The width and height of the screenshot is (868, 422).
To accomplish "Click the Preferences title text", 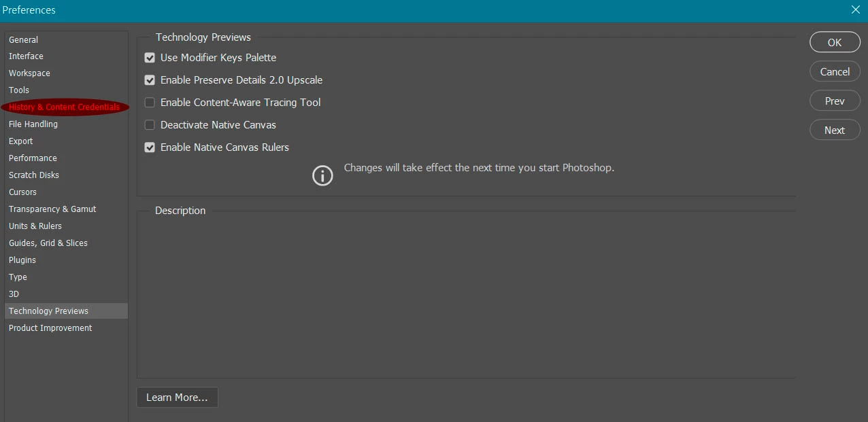I will [29, 10].
